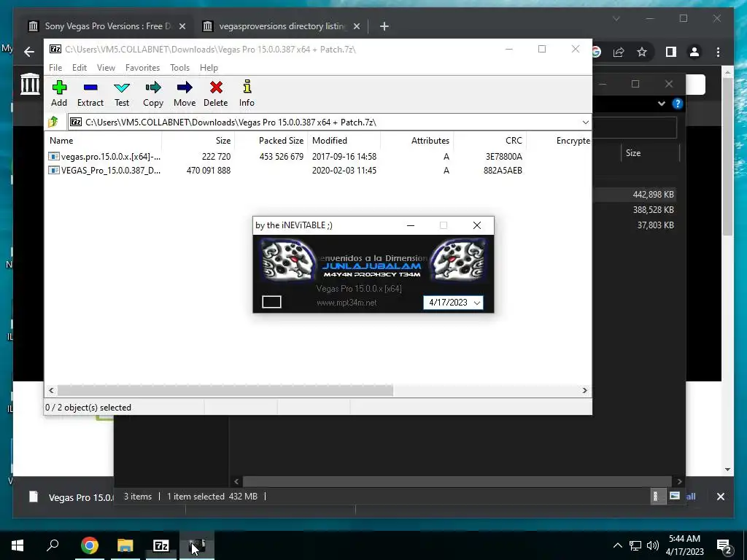Click the Chrome back arrow
This screenshot has height=560, width=747.
tap(29, 52)
